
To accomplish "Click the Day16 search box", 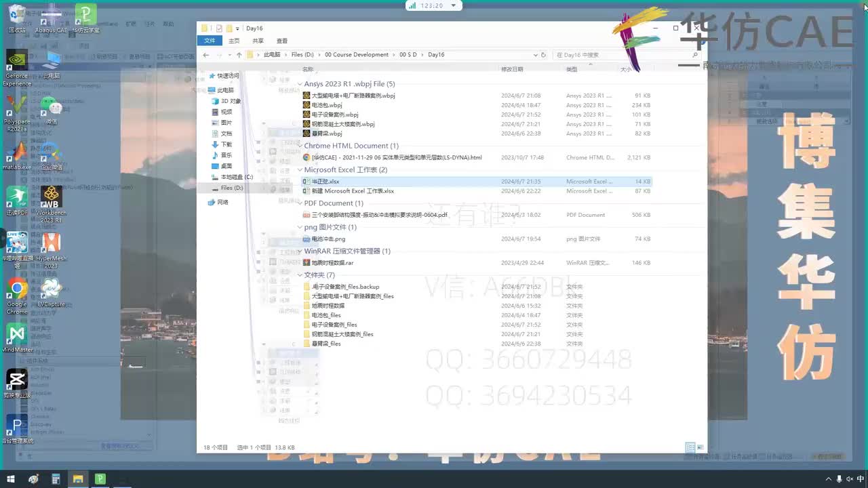I will point(627,55).
